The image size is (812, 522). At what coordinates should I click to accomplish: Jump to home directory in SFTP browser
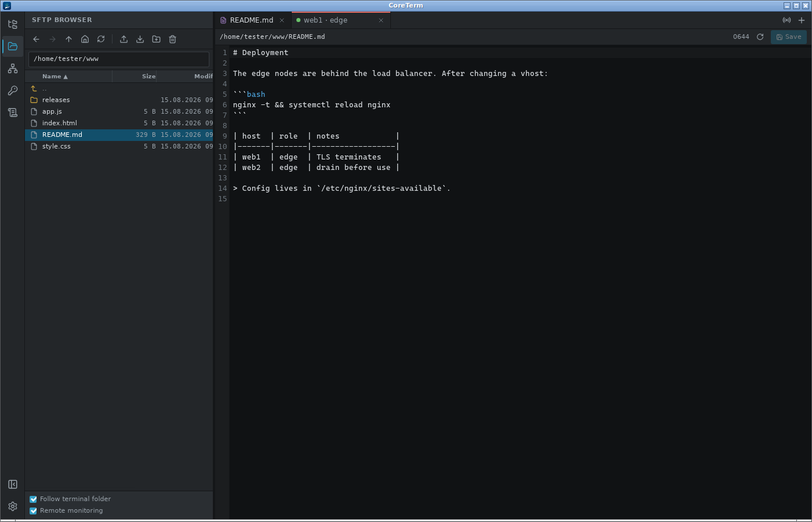[x=85, y=39]
